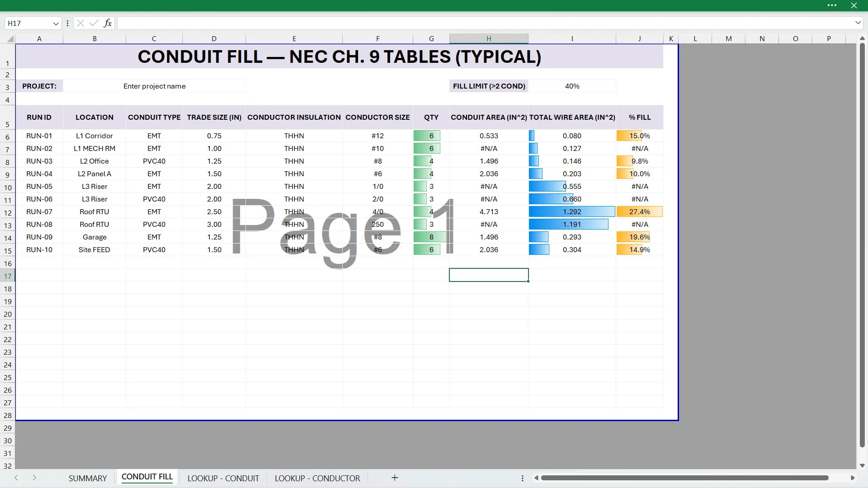Viewport: 868px width, 488px height.
Task: Click the Add new sheet plus icon
Action: pos(395,478)
